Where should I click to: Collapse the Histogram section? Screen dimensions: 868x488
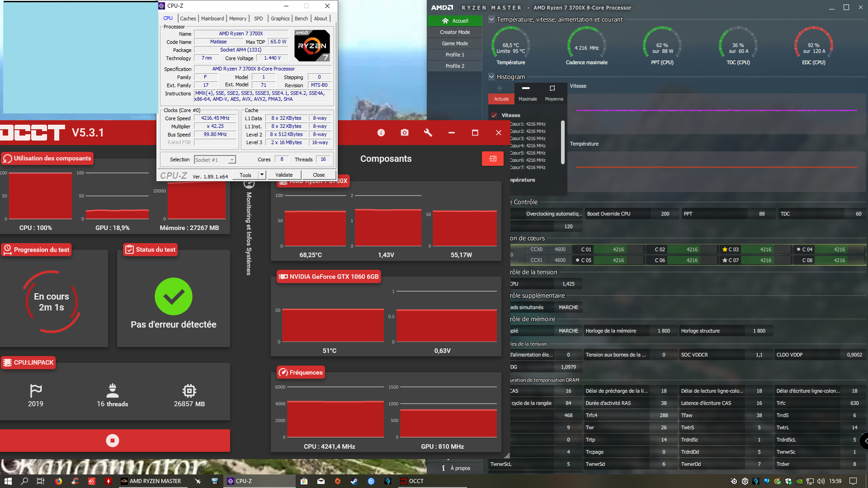[x=491, y=77]
